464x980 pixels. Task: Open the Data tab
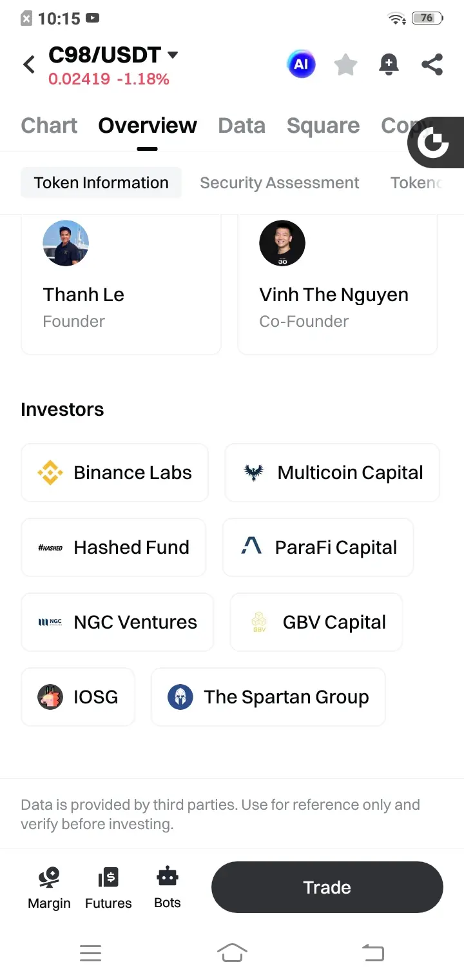point(242,126)
